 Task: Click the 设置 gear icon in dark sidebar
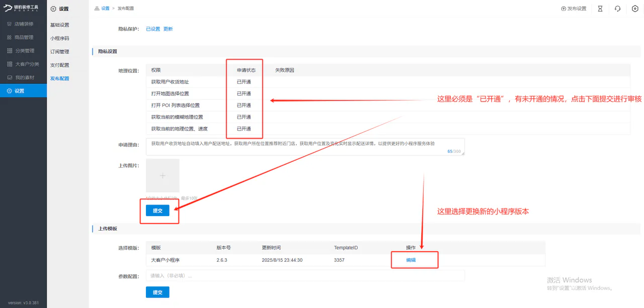[x=10, y=91]
